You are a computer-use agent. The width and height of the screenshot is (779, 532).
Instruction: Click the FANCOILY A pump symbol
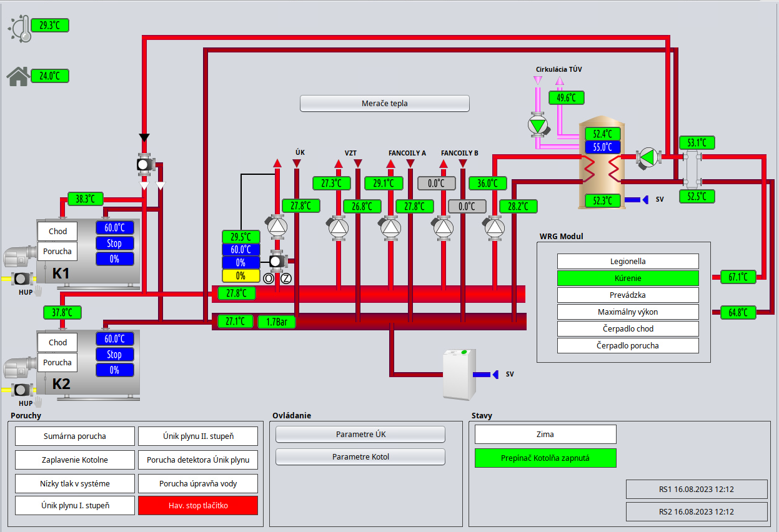click(x=391, y=228)
